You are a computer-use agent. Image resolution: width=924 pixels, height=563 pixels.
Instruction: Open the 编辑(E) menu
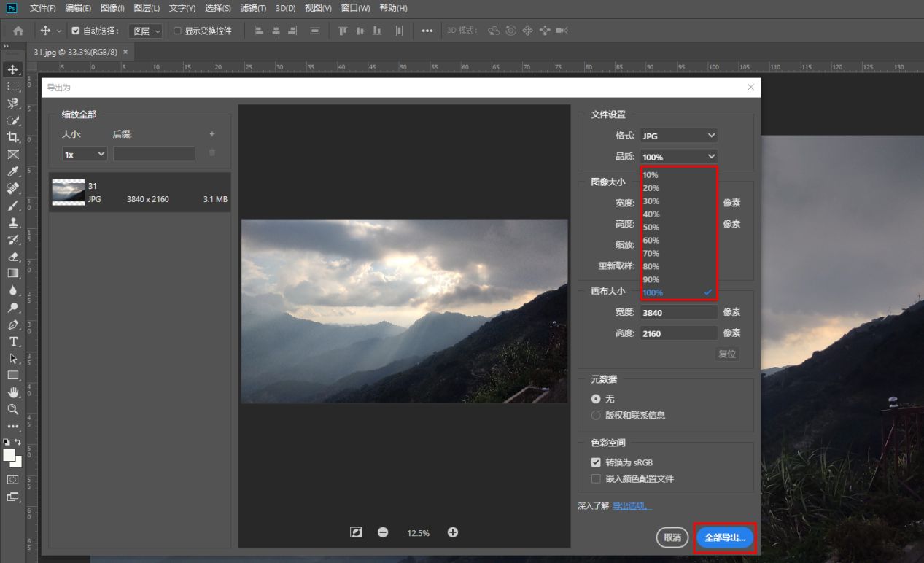coord(78,8)
